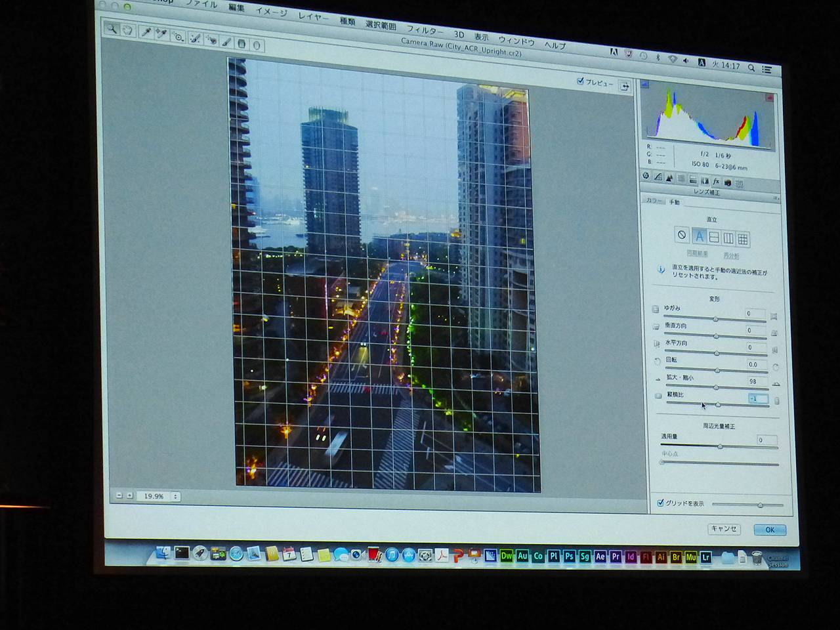Viewport: 840px width, 630px height.
Task: Select the Graduated Filter tool
Action: (241, 43)
